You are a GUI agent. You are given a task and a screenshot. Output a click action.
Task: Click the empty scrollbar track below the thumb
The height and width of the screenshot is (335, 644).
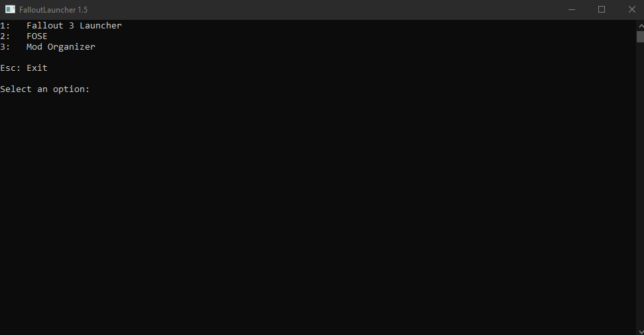[x=640, y=185]
